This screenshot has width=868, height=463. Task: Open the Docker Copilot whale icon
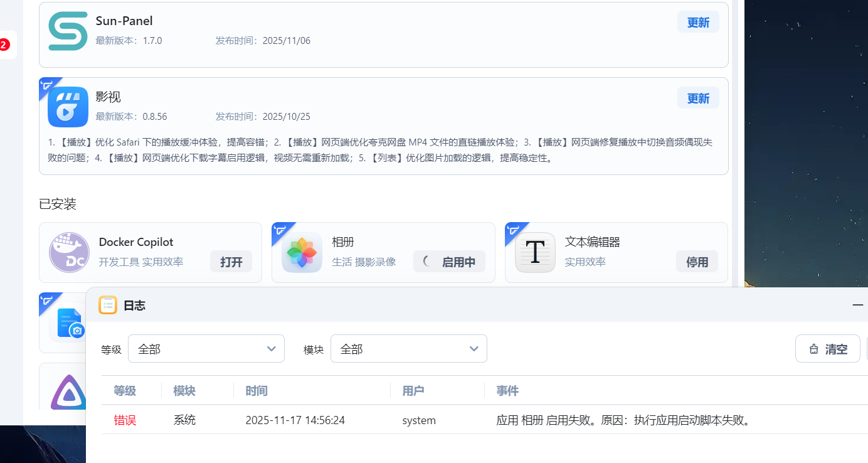coord(70,253)
